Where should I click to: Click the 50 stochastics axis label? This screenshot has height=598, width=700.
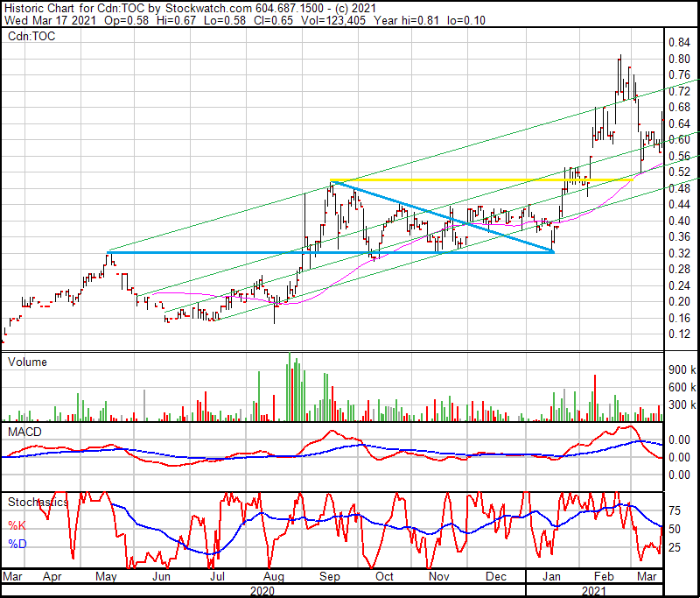675,529
